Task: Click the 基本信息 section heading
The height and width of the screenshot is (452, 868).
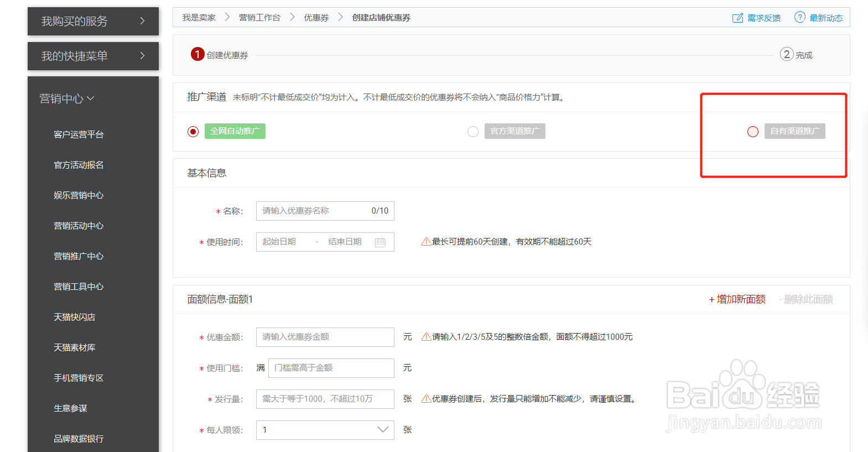Action: click(207, 173)
